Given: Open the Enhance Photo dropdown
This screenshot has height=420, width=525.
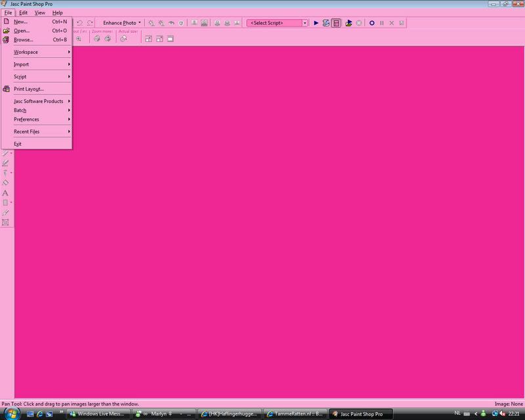Looking at the screenshot, I should click(x=121, y=23).
